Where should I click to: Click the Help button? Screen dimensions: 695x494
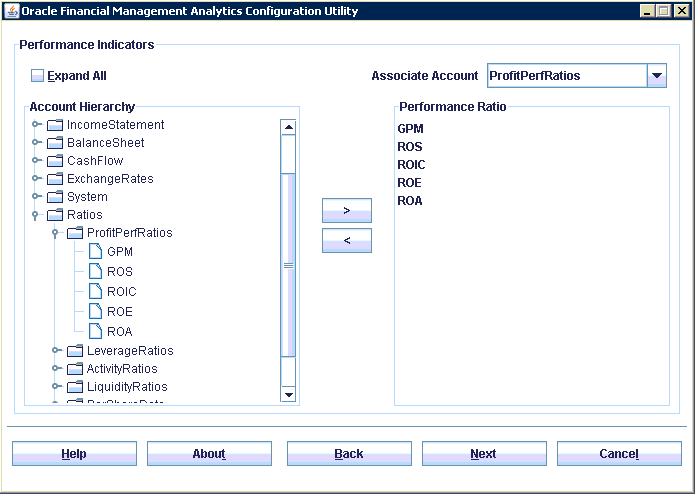74,454
